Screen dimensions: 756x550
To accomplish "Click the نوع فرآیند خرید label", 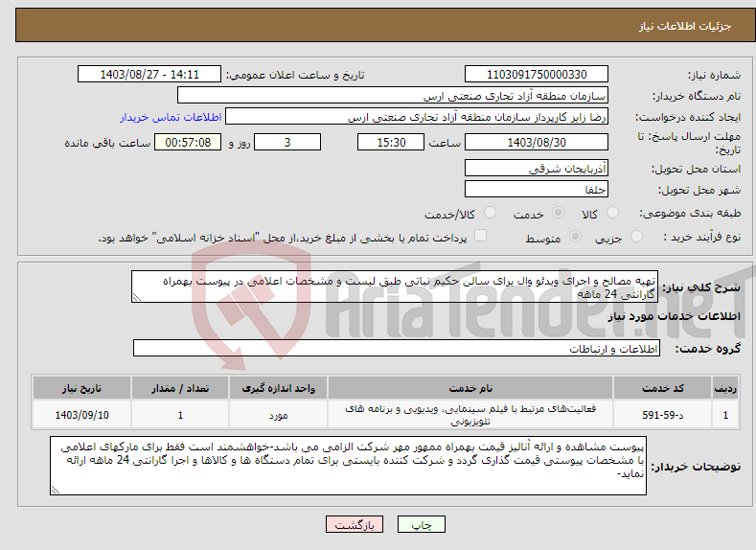I will tap(702, 237).
